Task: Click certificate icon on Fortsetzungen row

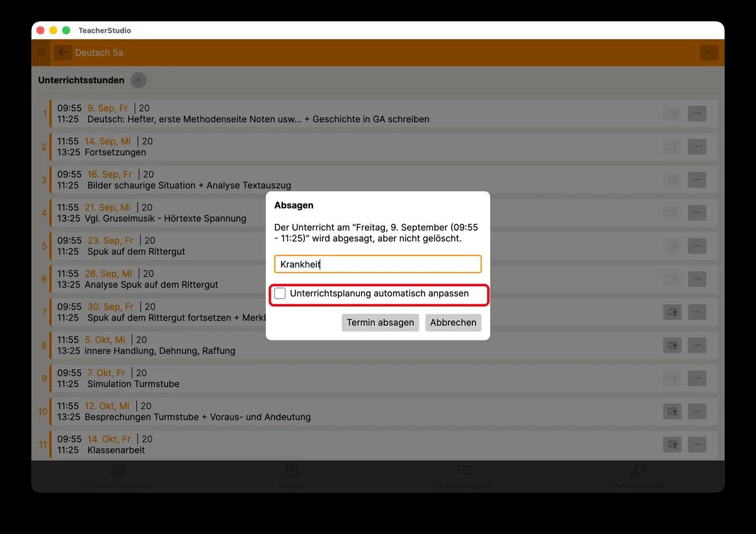Action: pos(672,147)
